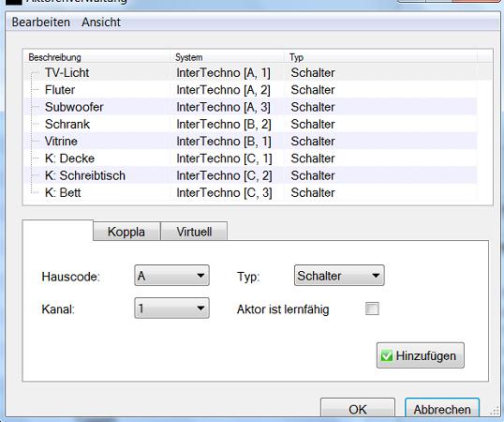Click the InterTechno [A, 3] cell
The height and width of the screenshot is (422, 504).
[x=223, y=107]
